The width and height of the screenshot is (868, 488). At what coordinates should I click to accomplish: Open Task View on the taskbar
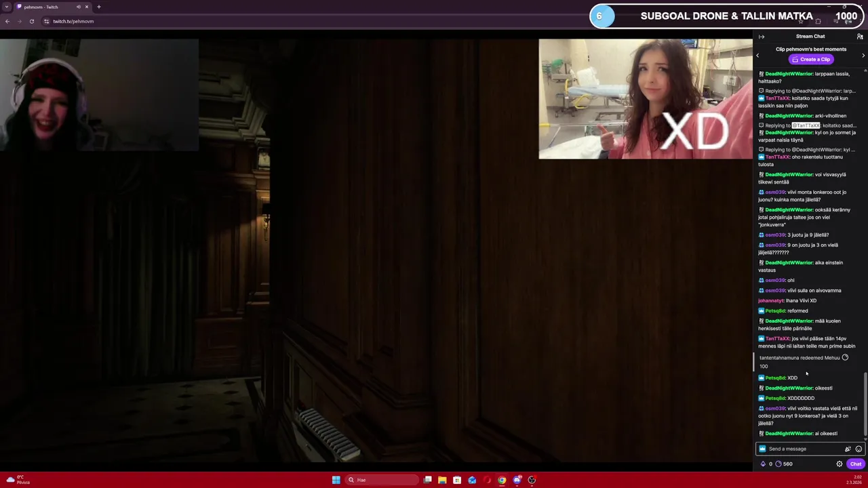(427, 480)
